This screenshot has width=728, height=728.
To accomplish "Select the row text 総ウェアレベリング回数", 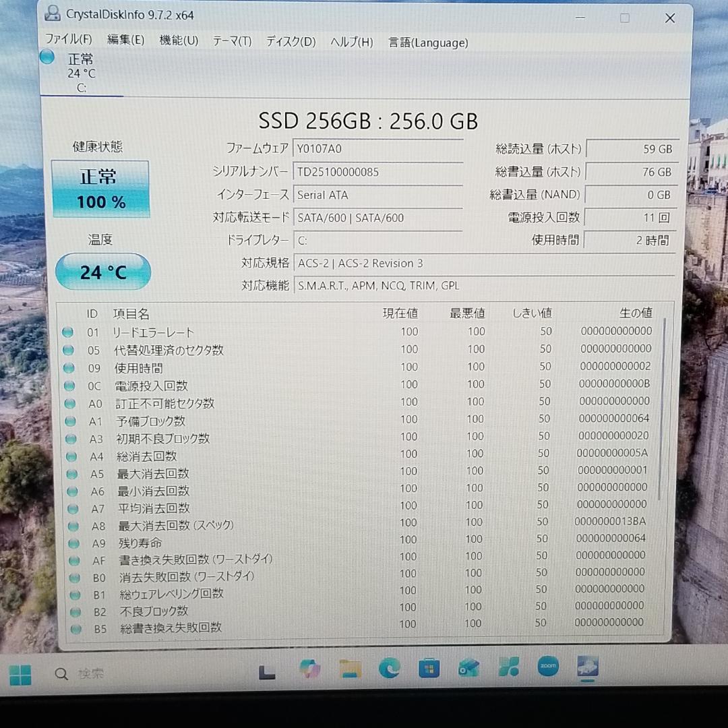I will click(x=171, y=594).
